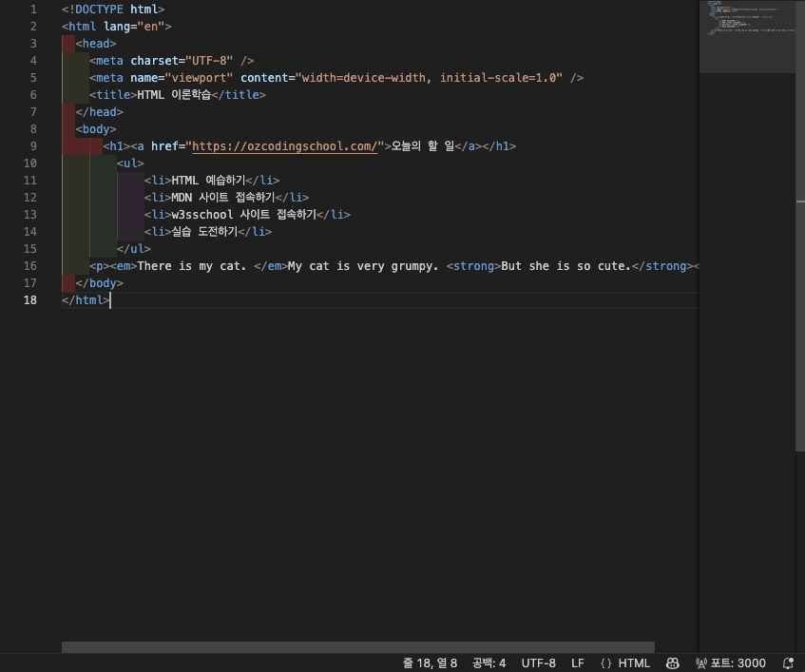Click the opening head tag
Screen dimensions: 805x672
tap(96, 44)
